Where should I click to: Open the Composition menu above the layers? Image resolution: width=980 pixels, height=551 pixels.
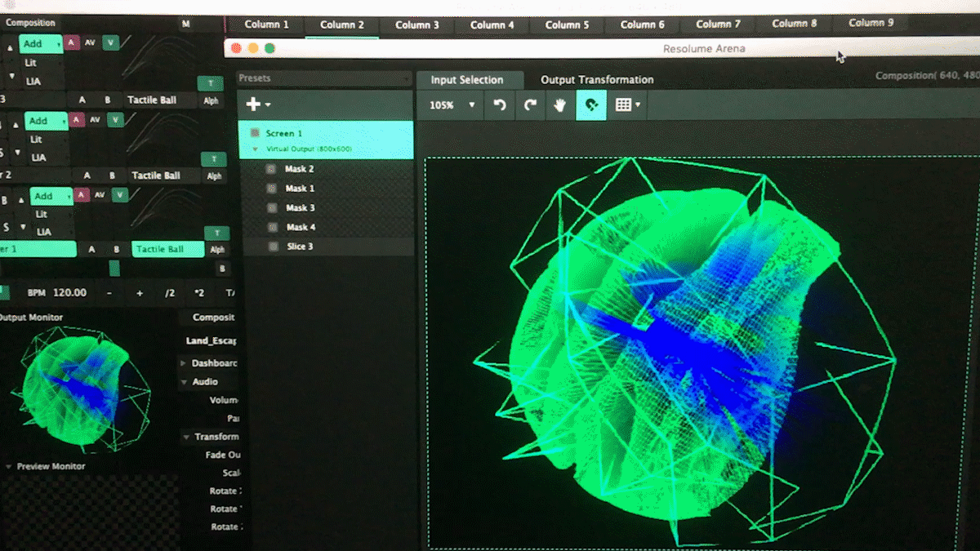pyautogui.click(x=30, y=23)
